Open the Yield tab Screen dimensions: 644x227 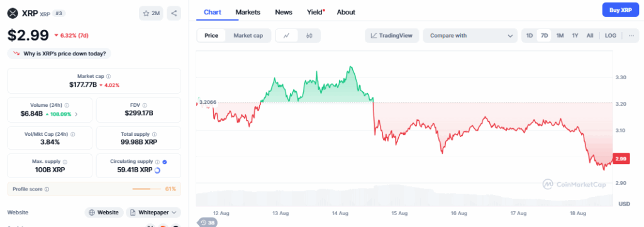coord(316,12)
